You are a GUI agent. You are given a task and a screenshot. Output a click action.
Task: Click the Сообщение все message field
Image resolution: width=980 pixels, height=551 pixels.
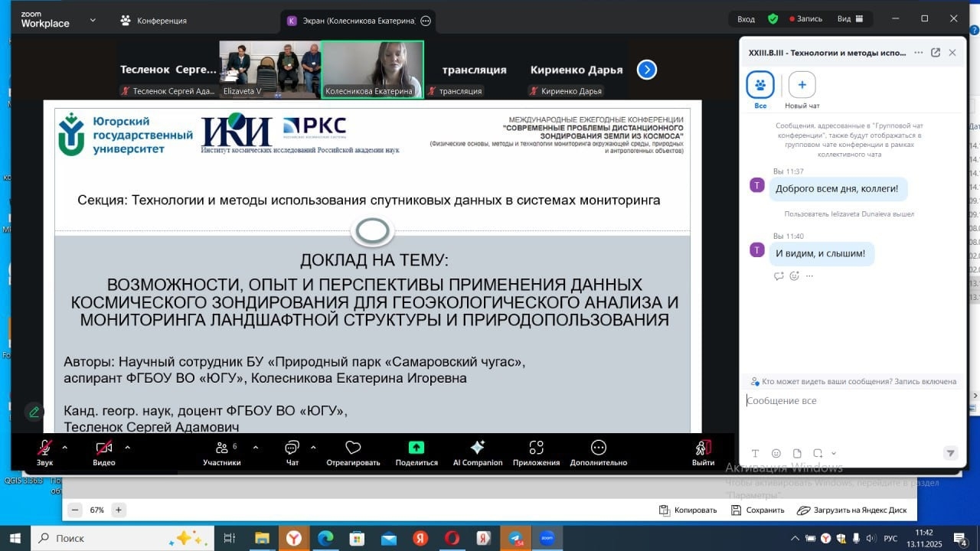[850, 401]
